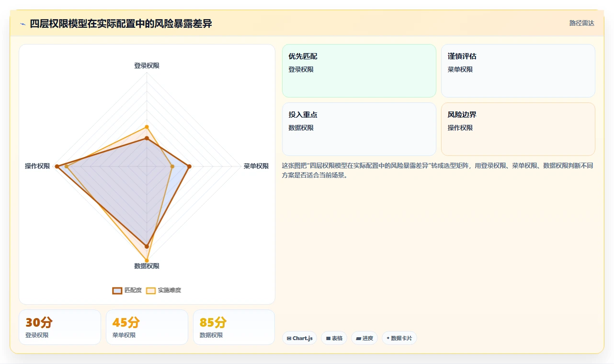Select the 45分 菜单权限 score card
This screenshot has width=614, height=364.
tap(147, 327)
